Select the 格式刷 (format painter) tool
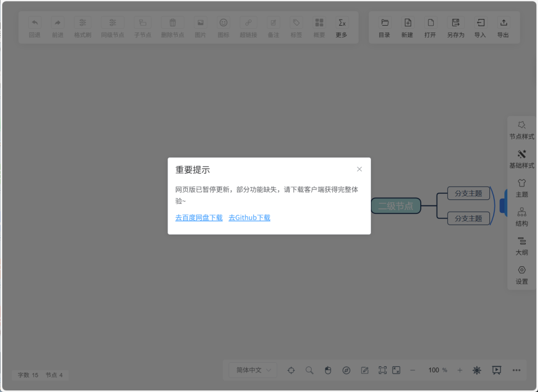Screen dimensions: 538x392 coord(82,27)
